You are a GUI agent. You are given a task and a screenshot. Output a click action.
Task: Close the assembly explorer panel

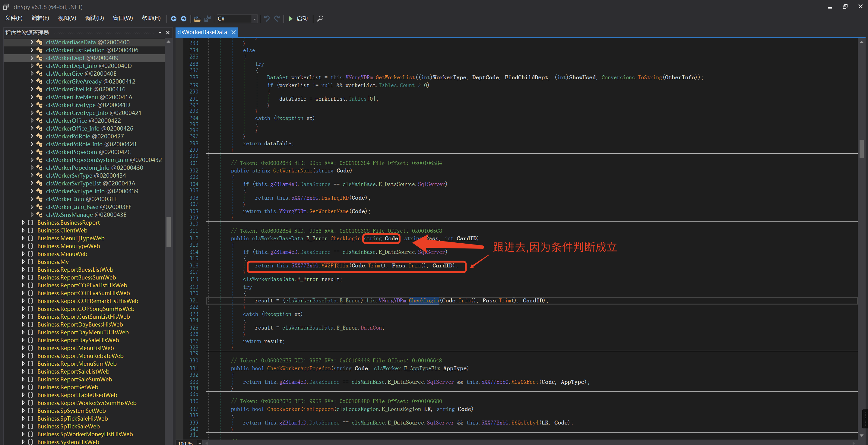pos(168,33)
